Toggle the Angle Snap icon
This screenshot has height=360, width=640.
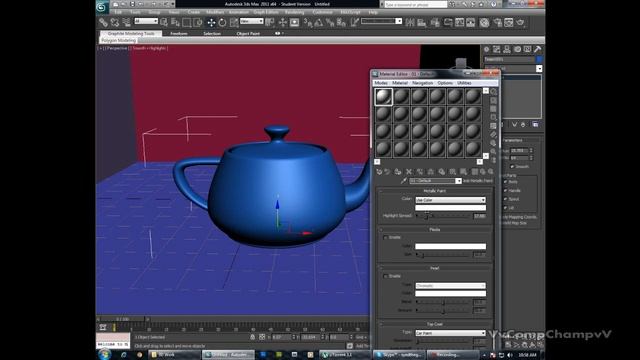click(x=319, y=22)
